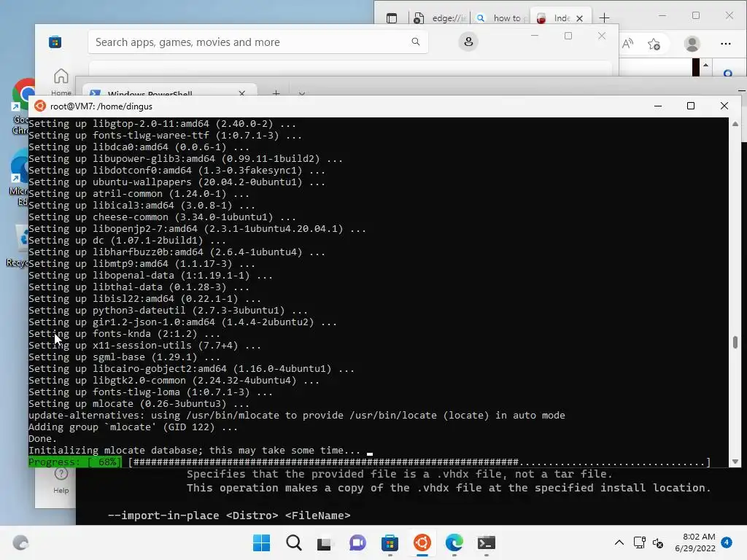Open volume tray icon
Viewport: 747px width, 560px height.
pyautogui.click(x=658, y=542)
